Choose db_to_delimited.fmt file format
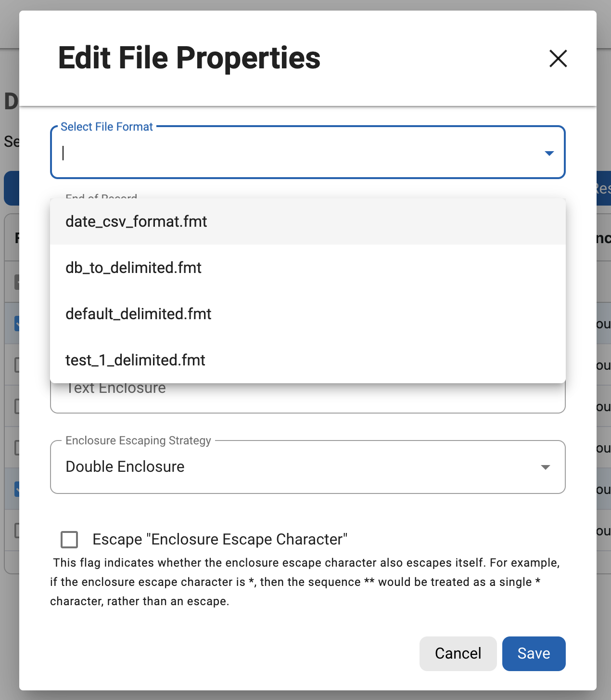The image size is (611, 700). click(x=133, y=268)
